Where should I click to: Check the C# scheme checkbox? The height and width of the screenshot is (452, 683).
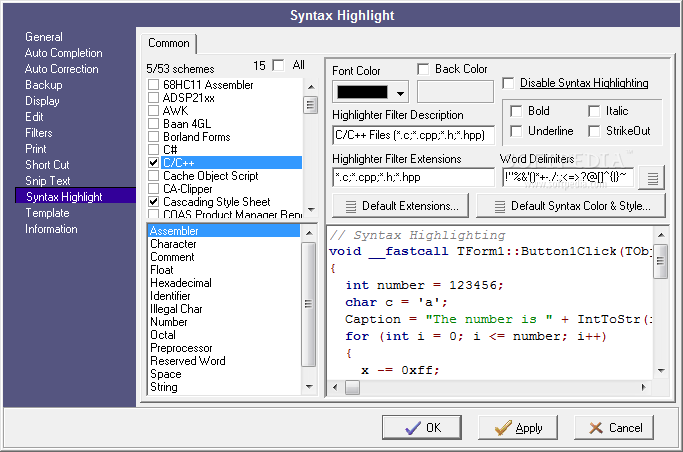tap(153, 149)
